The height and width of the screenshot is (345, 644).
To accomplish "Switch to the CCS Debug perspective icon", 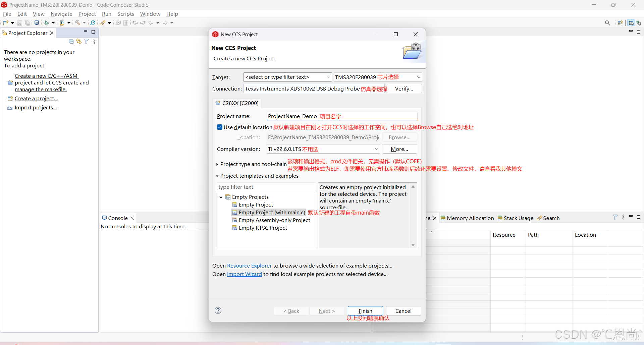I will 639,23.
